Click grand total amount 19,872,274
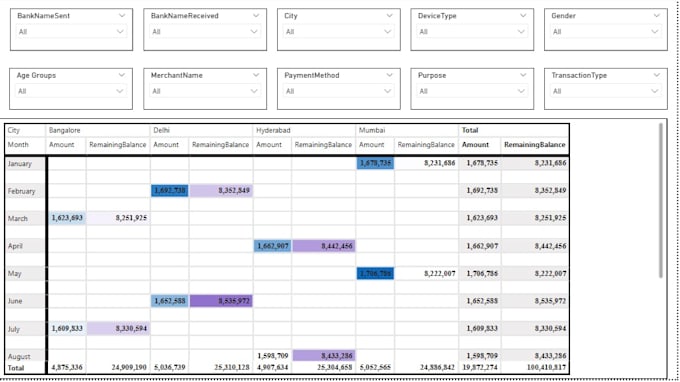The image size is (680, 382). (480, 367)
